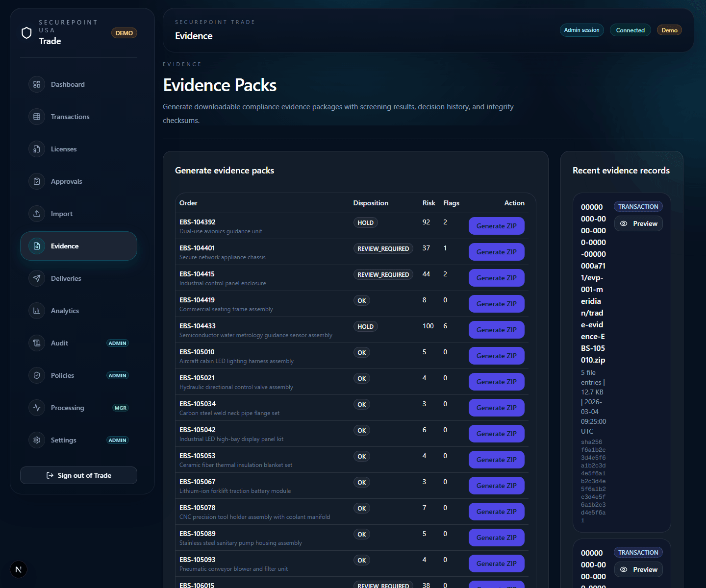706x588 pixels.
Task: Click HOLD badge for EBS-104392
Action: tap(366, 222)
